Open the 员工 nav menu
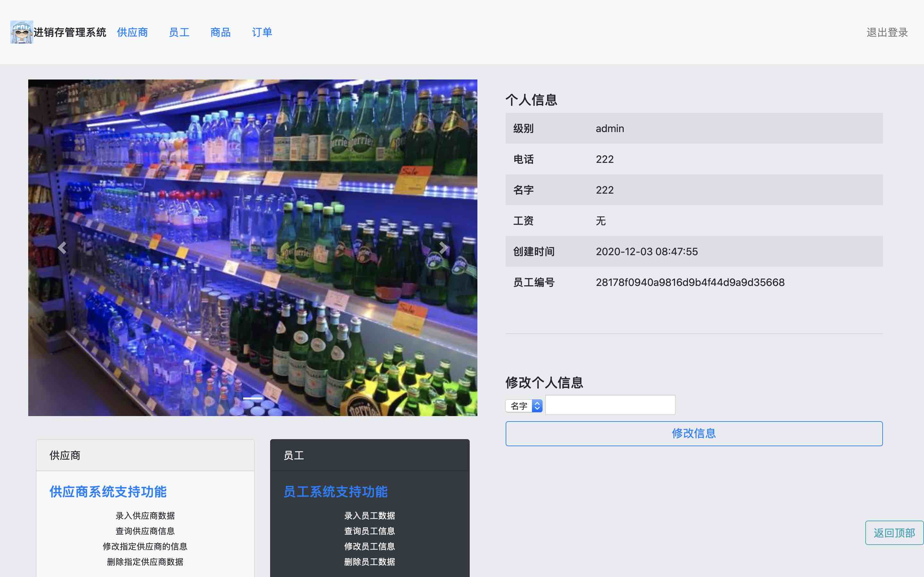This screenshot has width=924, height=577. (179, 32)
